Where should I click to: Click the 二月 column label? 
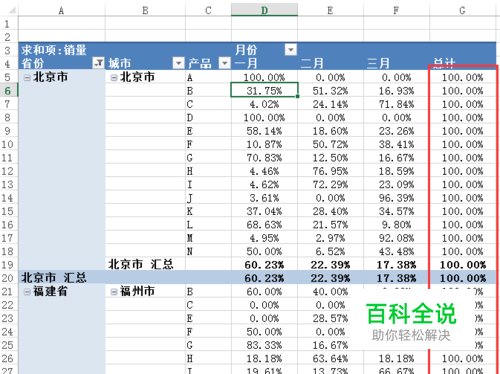coord(312,63)
